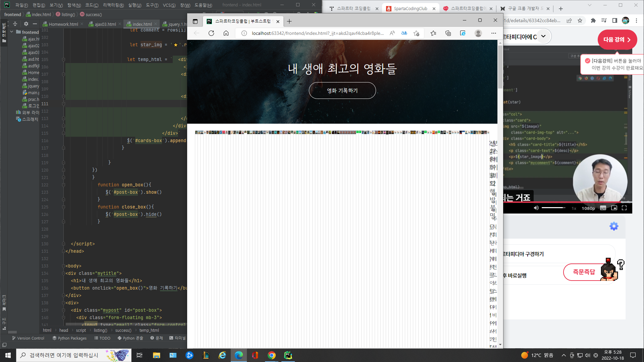Open Chrome three-dot menu
The height and width of the screenshot is (362, 644).
pyautogui.click(x=636, y=20)
